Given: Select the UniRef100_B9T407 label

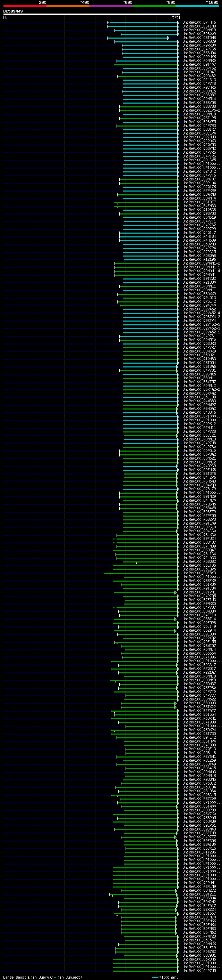Looking at the screenshot, I should tap(199, 64).
